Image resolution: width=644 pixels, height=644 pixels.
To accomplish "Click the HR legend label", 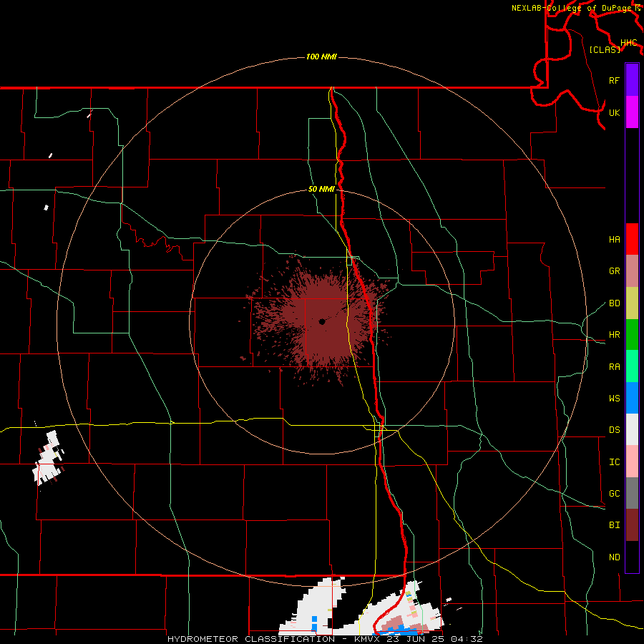I will pyautogui.click(x=615, y=335).
